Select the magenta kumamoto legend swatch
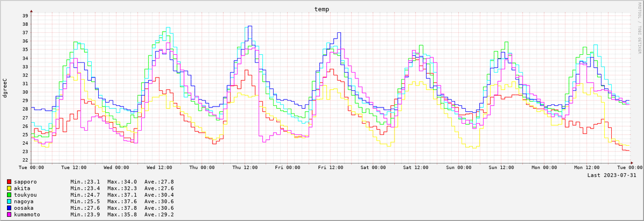 [x=9, y=214]
